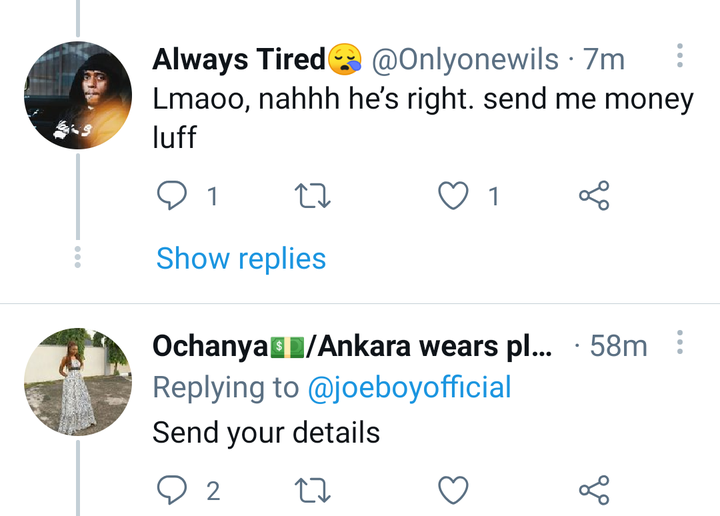Click Show replies link

(241, 258)
